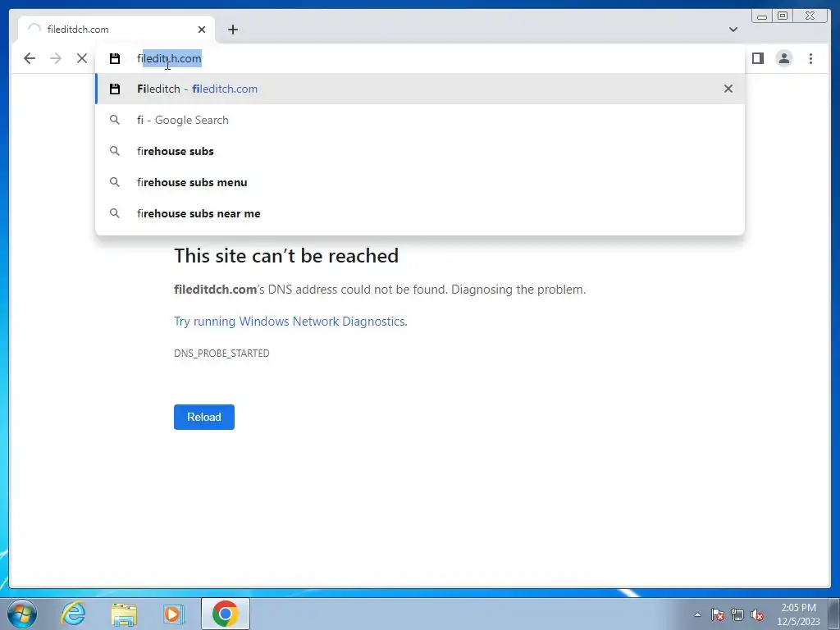The height and width of the screenshot is (630, 840).
Task: Open a new tab with the plus button
Action: point(232,30)
